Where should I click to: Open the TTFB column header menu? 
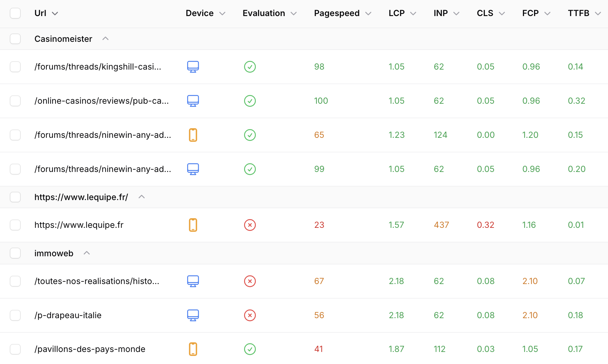point(598,13)
